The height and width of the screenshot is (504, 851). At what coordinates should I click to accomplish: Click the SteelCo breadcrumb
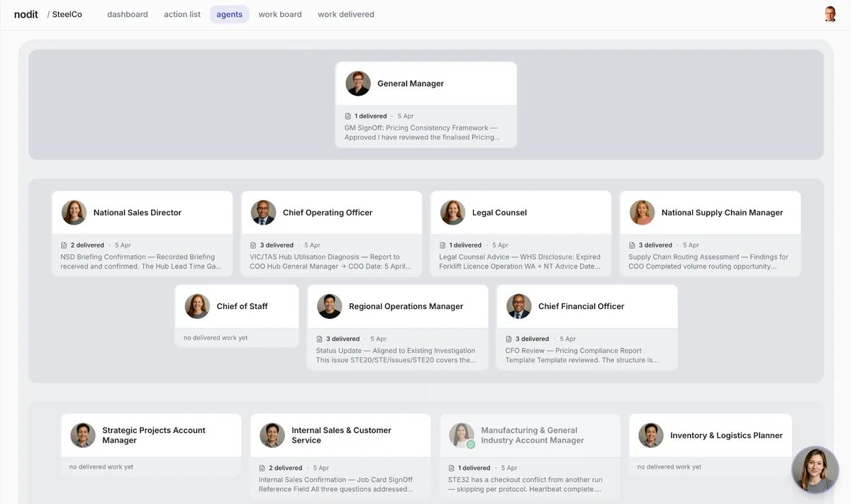point(67,14)
